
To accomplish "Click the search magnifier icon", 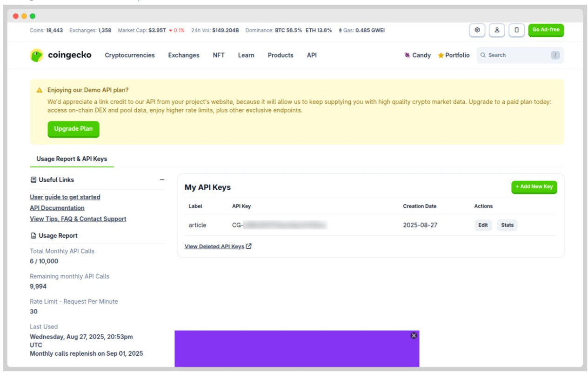I will (x=483, y=55).
